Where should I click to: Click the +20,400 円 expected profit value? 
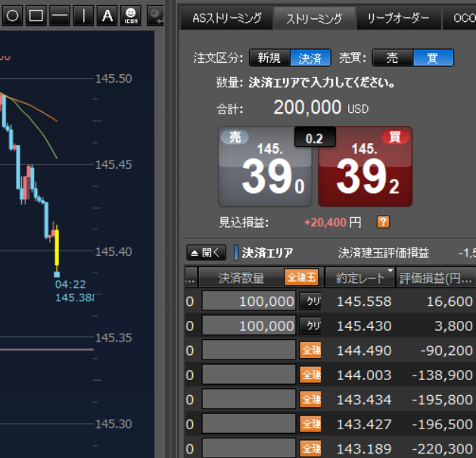pos(332,223)
